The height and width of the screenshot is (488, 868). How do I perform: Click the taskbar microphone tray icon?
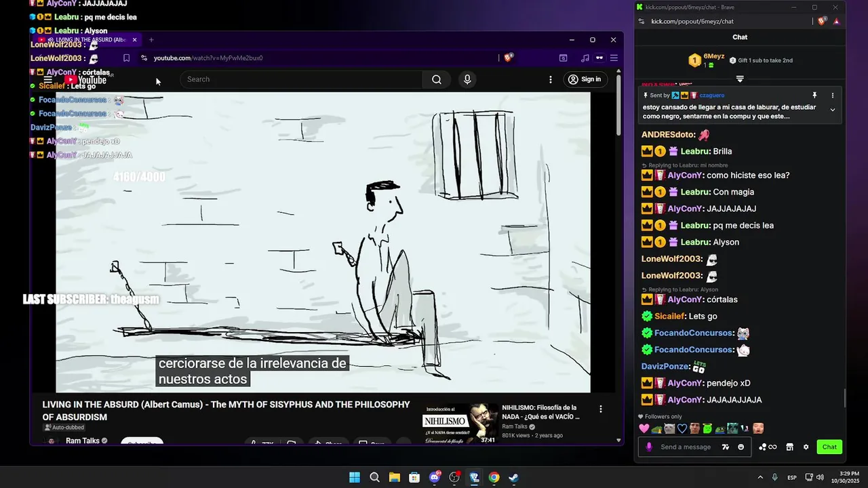click(774, 477)
